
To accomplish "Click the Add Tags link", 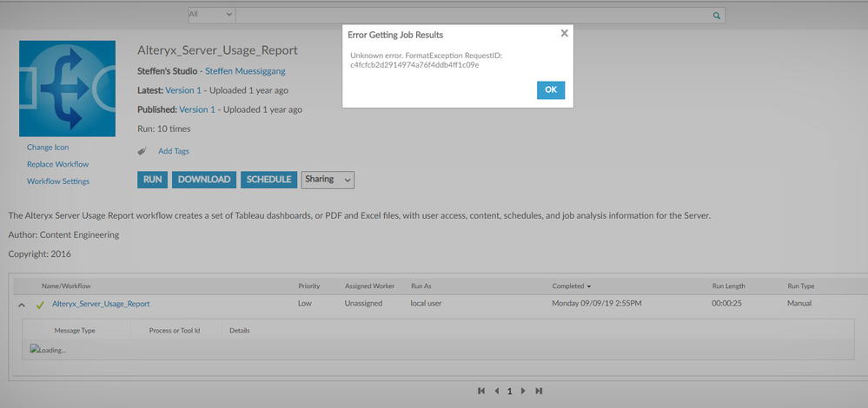I will [174, 151].
